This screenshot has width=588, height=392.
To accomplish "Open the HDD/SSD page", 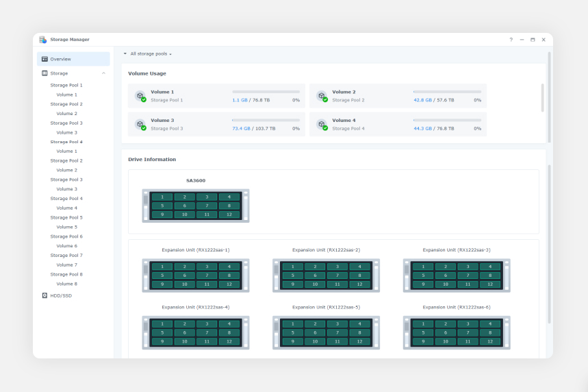I will pos(61,295).
